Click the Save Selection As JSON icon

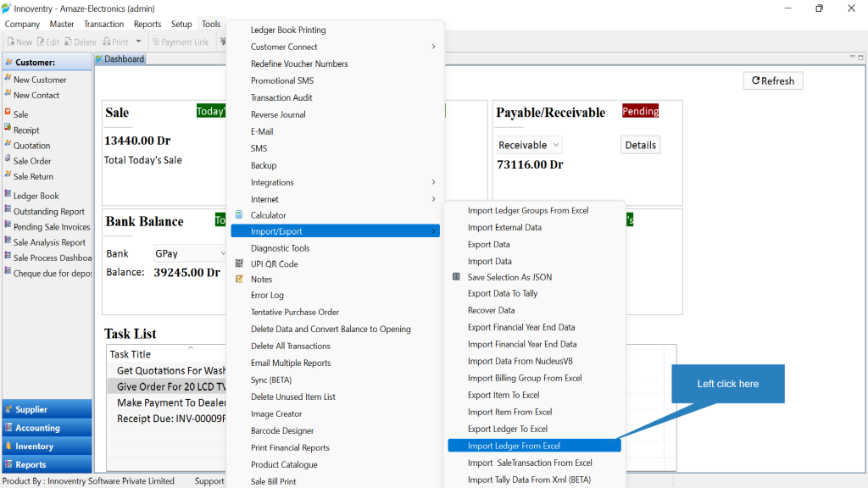[456, 277]
